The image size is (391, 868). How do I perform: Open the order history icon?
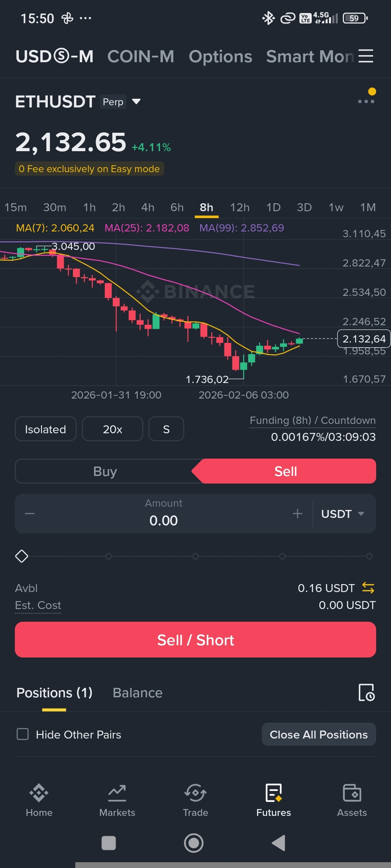pyautogui.click(x=366, y=693)
